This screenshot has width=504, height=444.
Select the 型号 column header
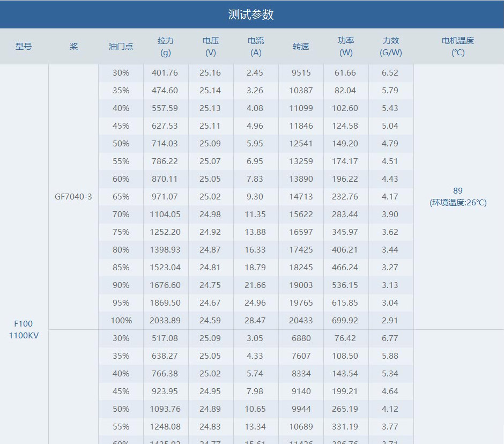pos(24,46)
